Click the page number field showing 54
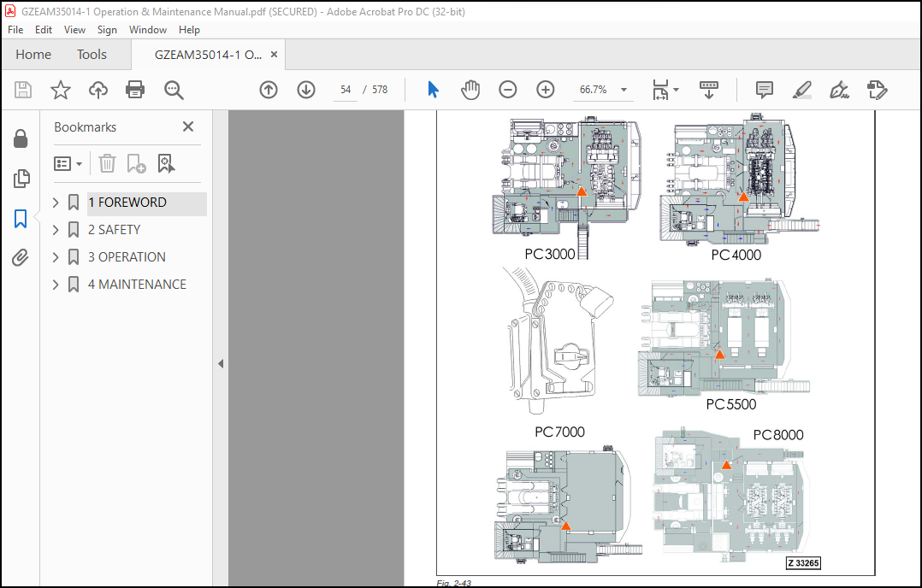The height and width of the screenshot is (588, 922). click(x=346, y=90)
